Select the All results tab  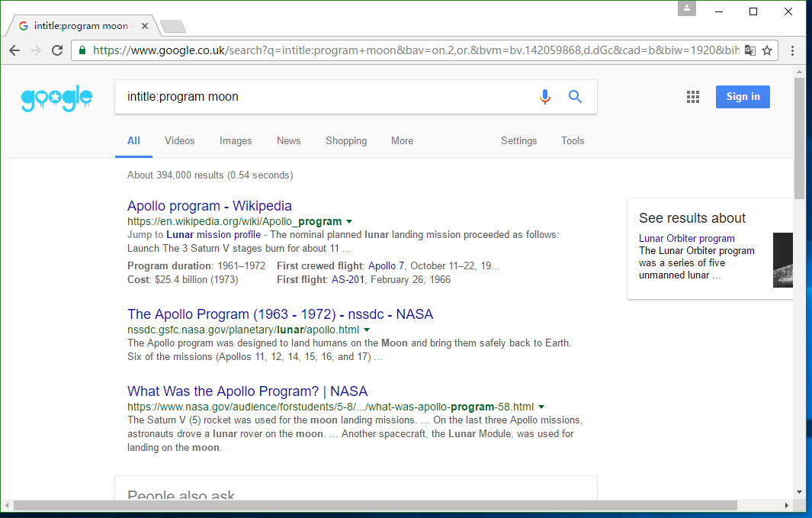click(133, 141)
